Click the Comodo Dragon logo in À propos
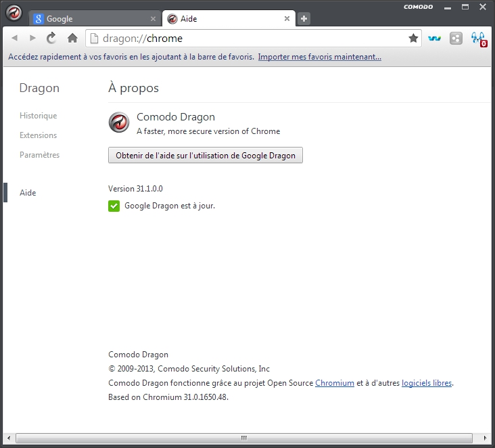This screenshot has width=495, height=448. coord(119,122)
